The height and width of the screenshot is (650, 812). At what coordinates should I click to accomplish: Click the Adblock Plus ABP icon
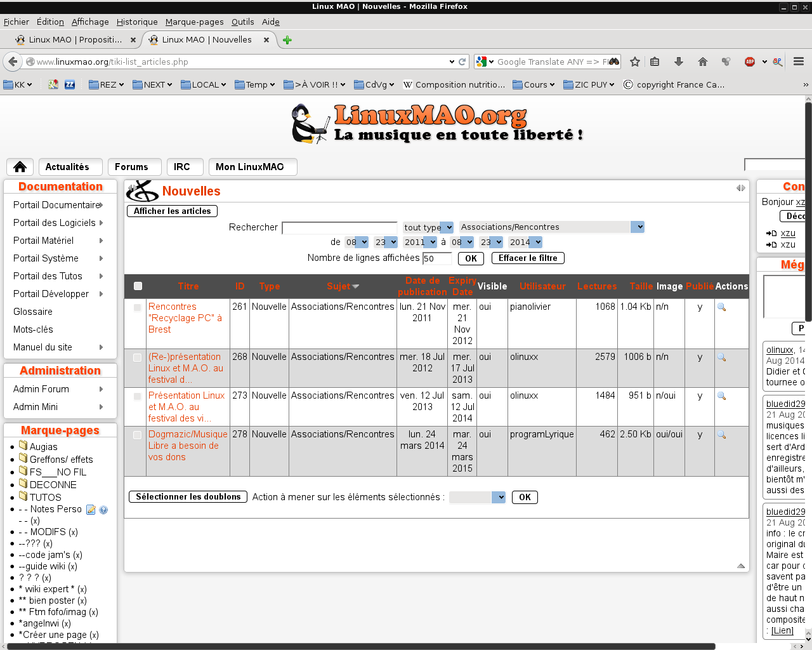750,62
